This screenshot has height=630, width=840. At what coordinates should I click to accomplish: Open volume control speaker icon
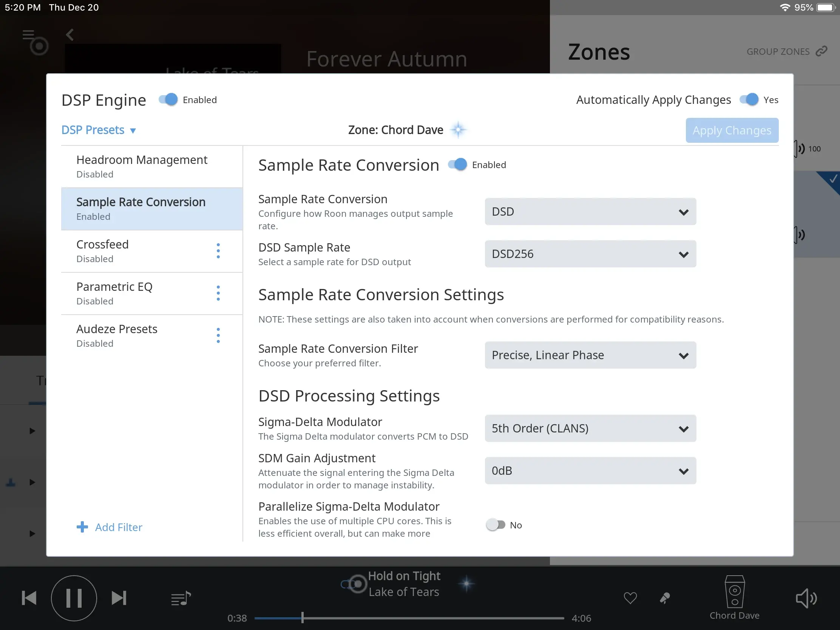pos(806,599)
